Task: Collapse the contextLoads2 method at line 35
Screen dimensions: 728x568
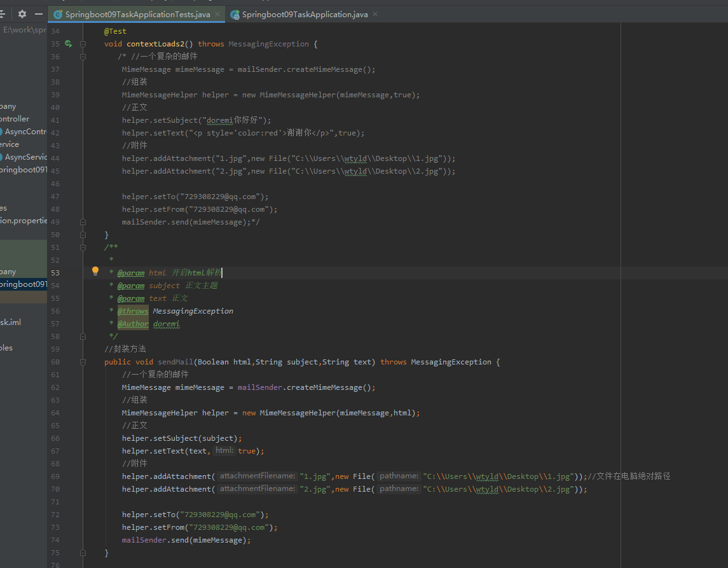Action: point(83,44)
